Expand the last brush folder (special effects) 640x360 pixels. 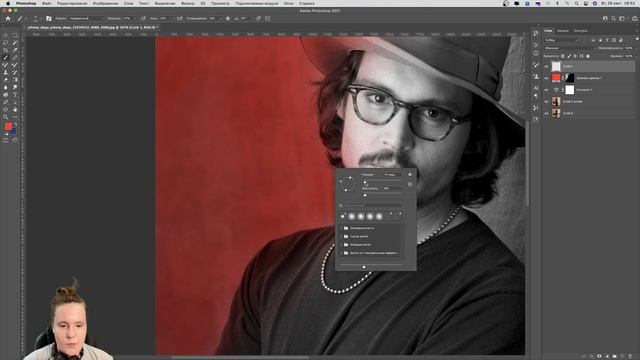[342, 253]
